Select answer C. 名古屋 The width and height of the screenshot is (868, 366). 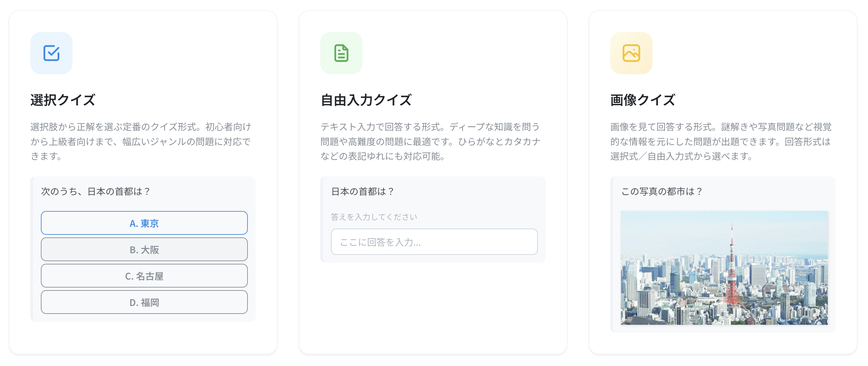tap(144, 276)
